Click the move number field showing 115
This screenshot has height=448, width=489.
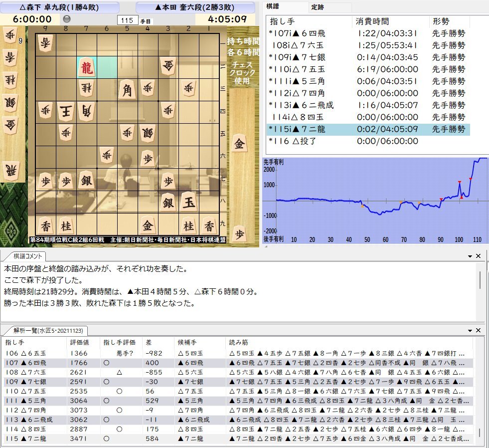pyautogui.click(x=128, y=20)
